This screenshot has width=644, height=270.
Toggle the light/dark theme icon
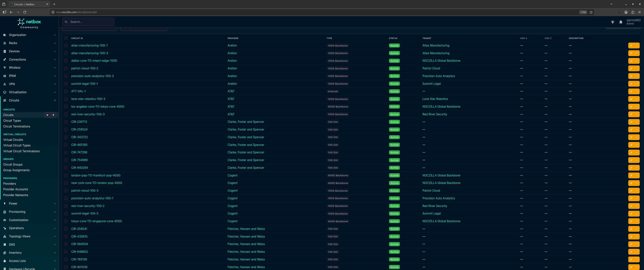[613, 22]
